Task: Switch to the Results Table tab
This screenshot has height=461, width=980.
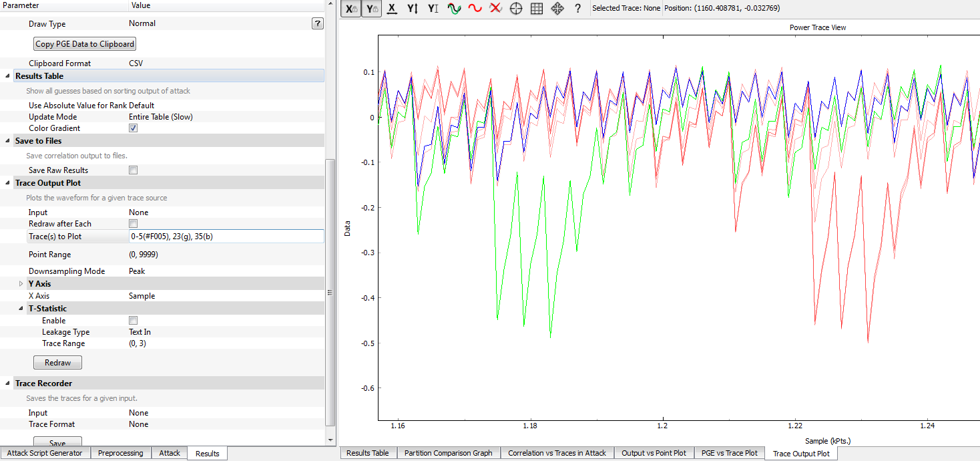Action: (367, 453)
